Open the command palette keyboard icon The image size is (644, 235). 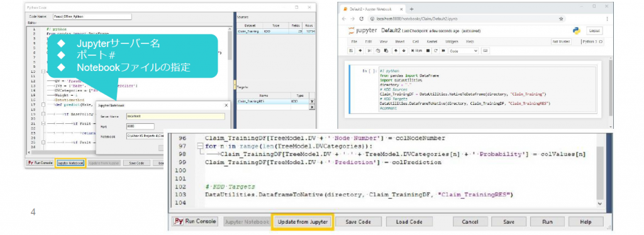click(485, 51)
